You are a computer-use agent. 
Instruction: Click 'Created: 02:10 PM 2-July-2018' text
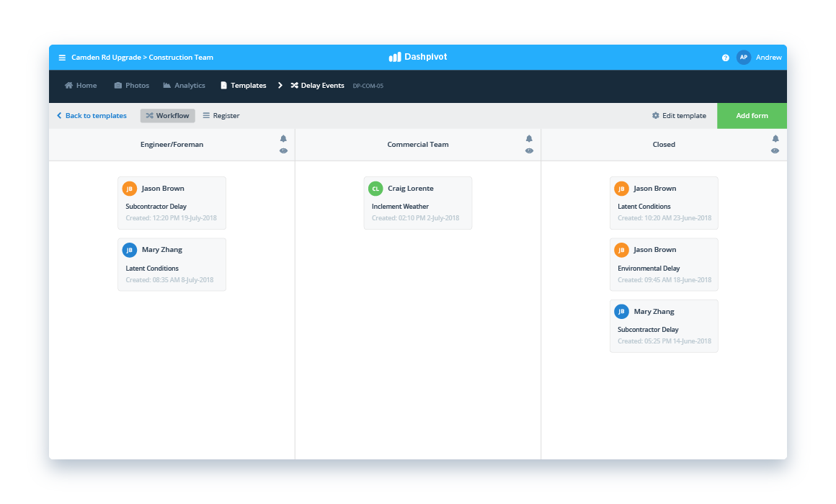click(x=415, y=218)
